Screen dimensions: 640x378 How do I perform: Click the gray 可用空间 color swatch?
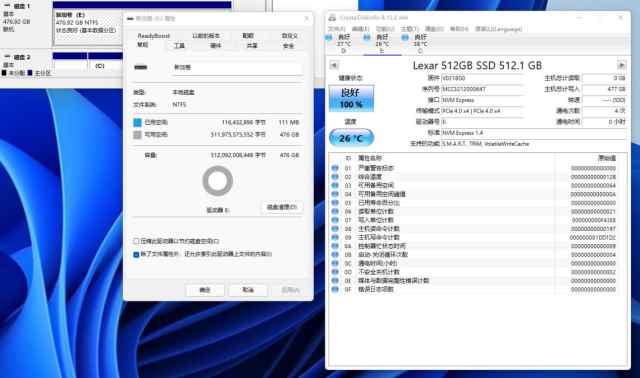(x=138, y=135)
